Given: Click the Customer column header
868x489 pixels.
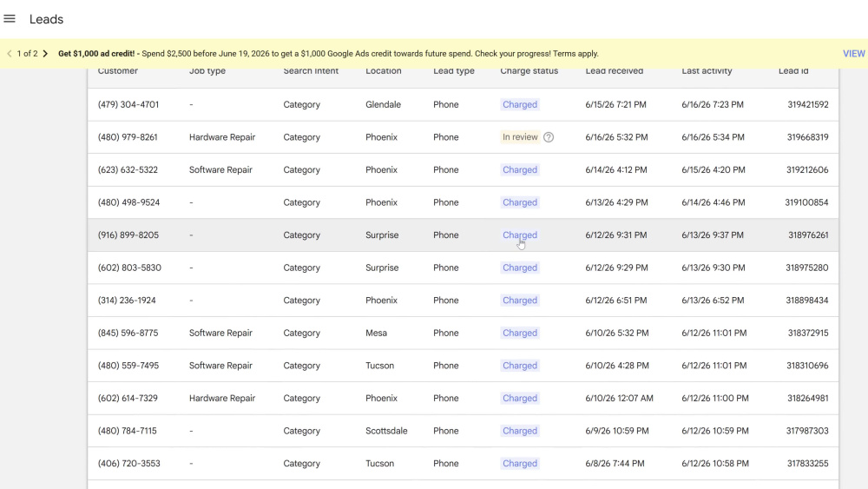Looking at the screenshot, I should 118,71.
